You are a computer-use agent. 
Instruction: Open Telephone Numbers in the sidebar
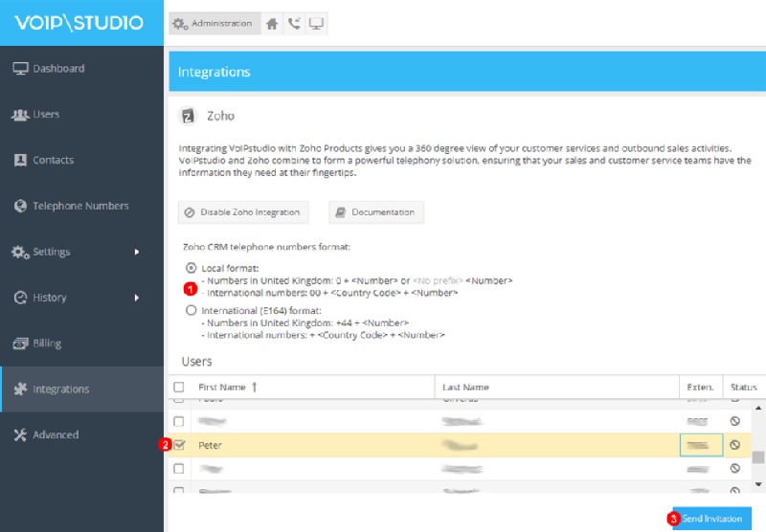[x=80, y=207]
